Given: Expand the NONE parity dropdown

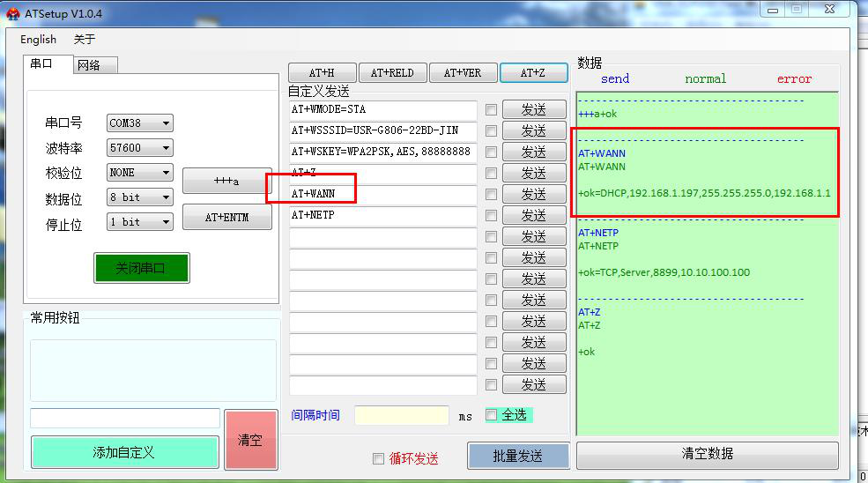Looking at the screenshot, I should pyautogui.click(x=139, y=173).
